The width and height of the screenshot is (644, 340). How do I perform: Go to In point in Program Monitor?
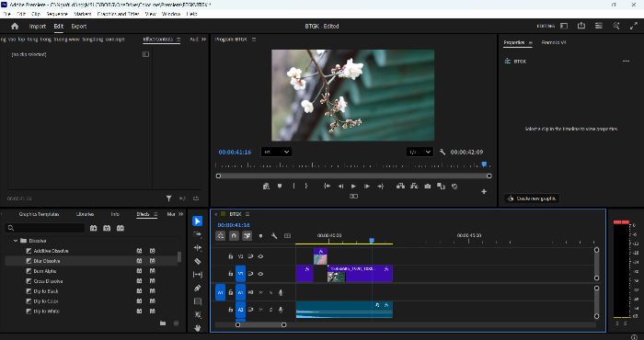tap(327, 187)
